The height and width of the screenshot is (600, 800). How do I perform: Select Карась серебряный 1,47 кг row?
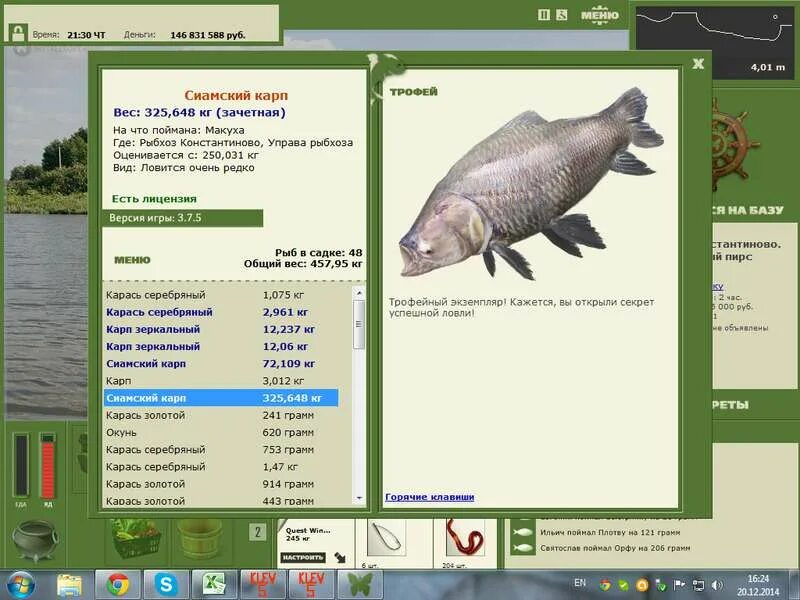[x=221, y=467]
